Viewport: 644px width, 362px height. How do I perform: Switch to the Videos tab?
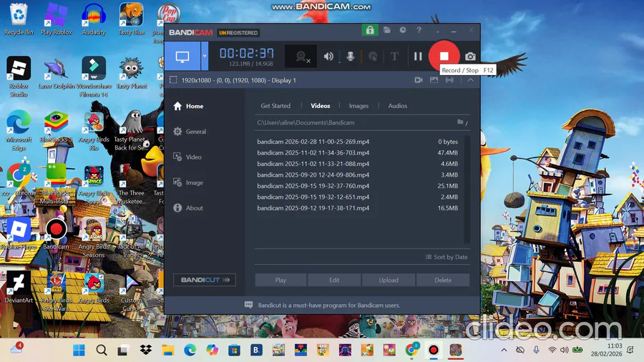321,106
